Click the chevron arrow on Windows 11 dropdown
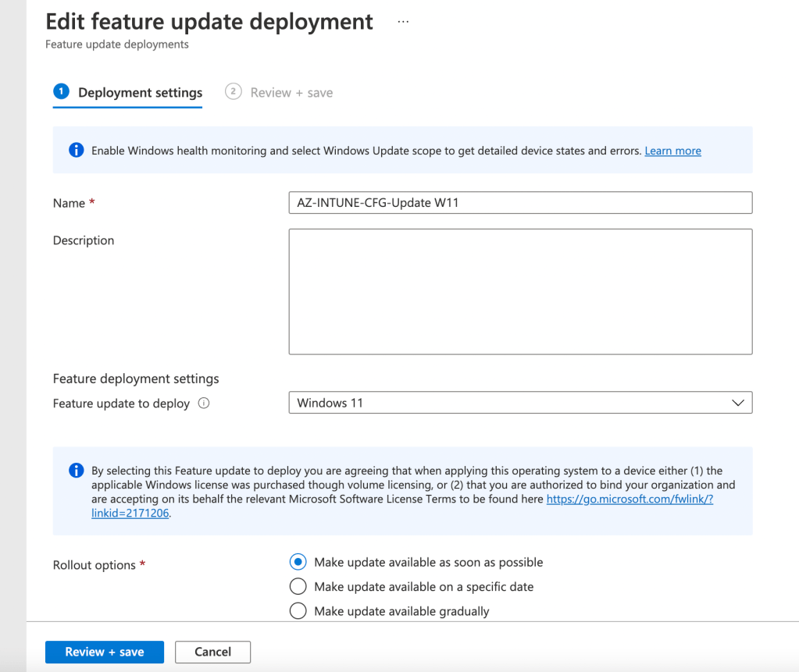The image size is (799, 672). click(x=737, y=403)
